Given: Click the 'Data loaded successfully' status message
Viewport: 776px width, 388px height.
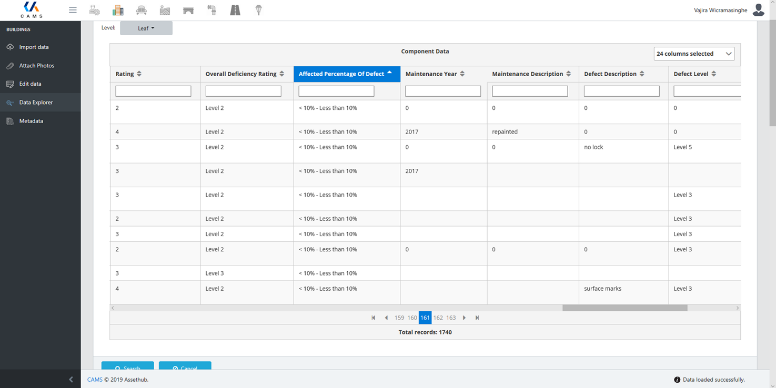Looking at the screenshot, I should (x=714, y=380).
